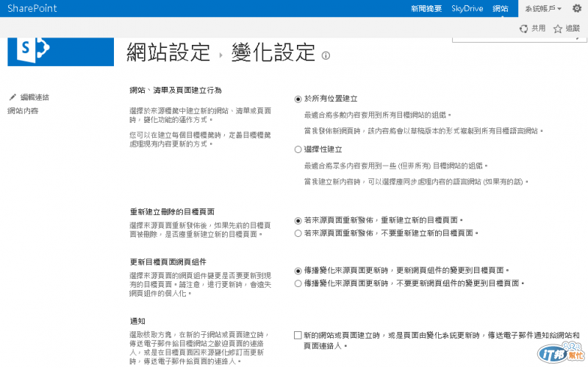The height and width of the screenshot is (368, 588).
Task: Click the 通知 section heading
Action: 137,321
